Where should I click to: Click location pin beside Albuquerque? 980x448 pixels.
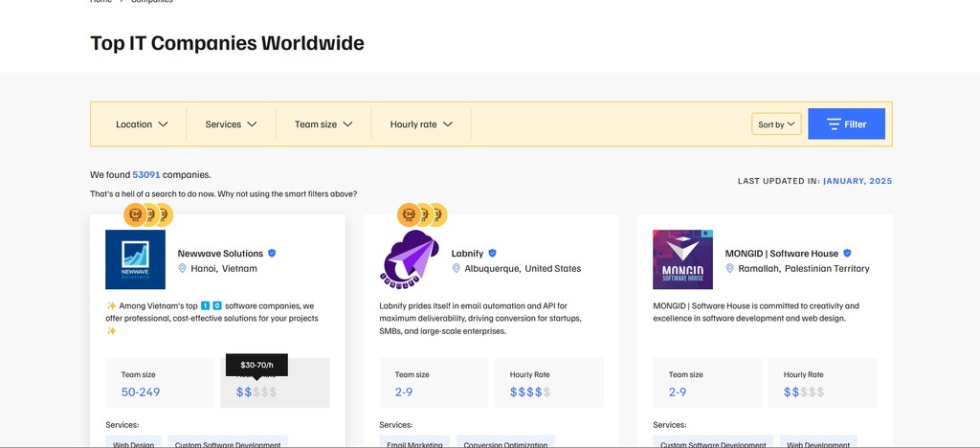click(457, 268)
